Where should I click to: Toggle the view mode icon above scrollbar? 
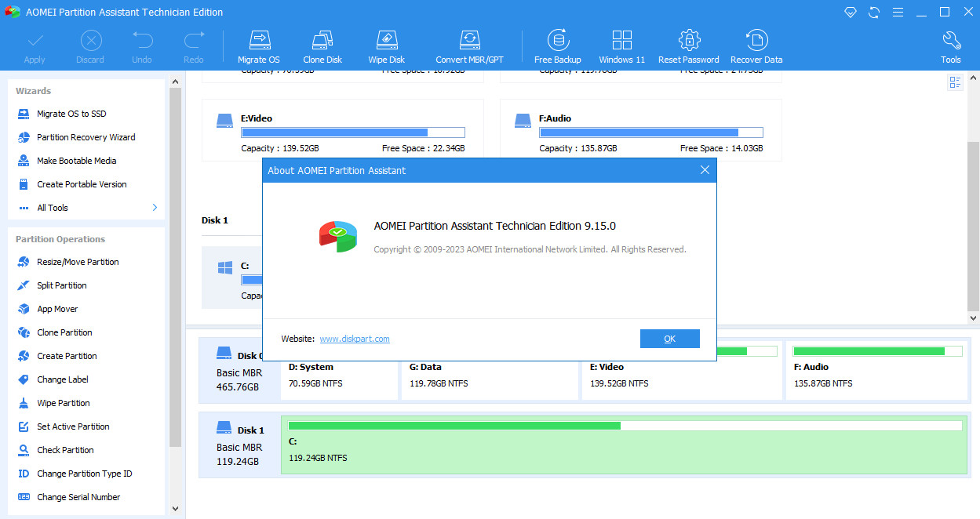tap(955, 82)
